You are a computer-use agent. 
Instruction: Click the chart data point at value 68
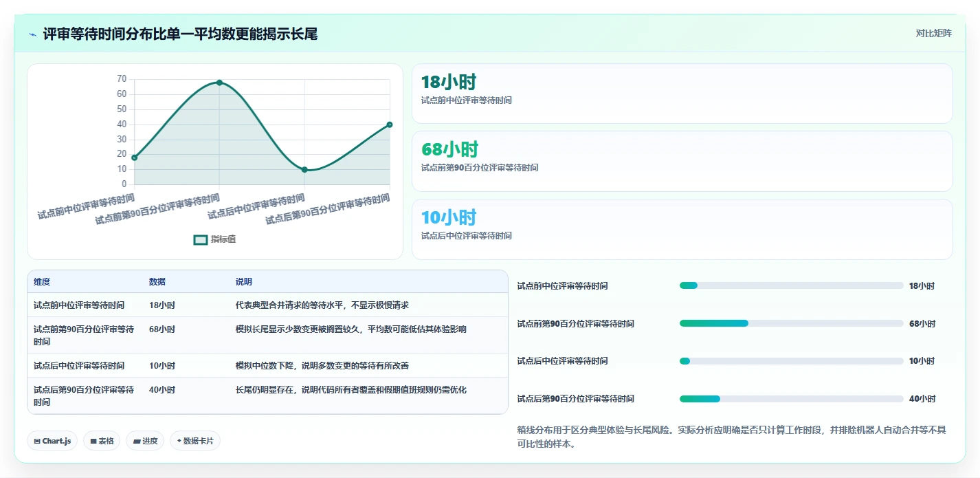tap(219, 83)
